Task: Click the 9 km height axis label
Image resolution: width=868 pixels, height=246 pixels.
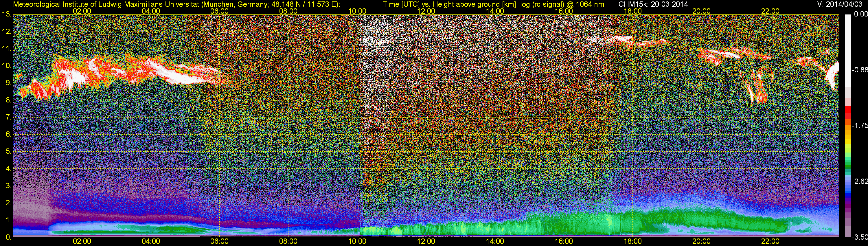Action: click(x=8, y=83)
